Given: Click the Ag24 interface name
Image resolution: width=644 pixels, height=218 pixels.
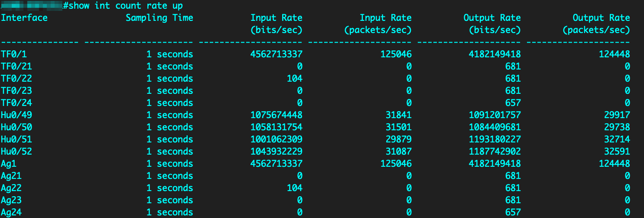Looking at the screenshot, I should [11, 212].
